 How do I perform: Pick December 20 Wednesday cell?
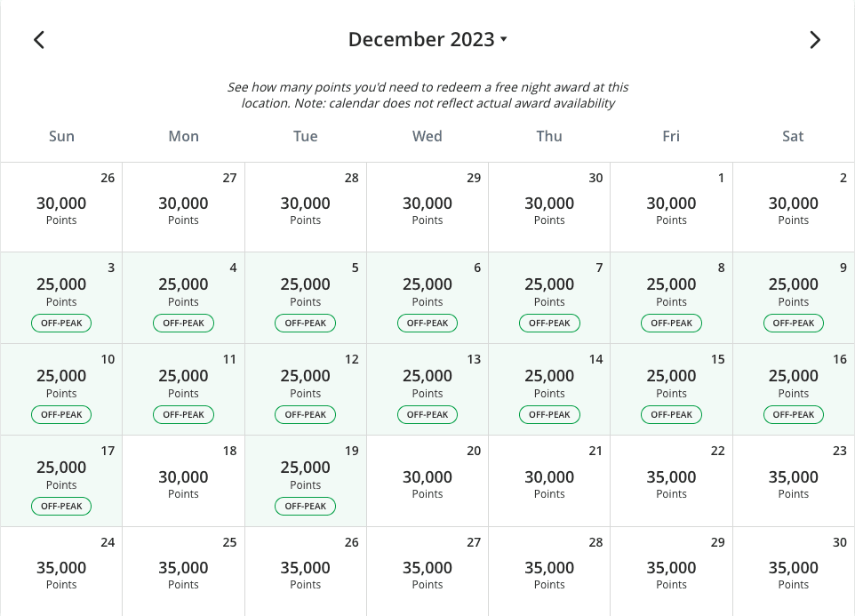click(x=427, y=481)
